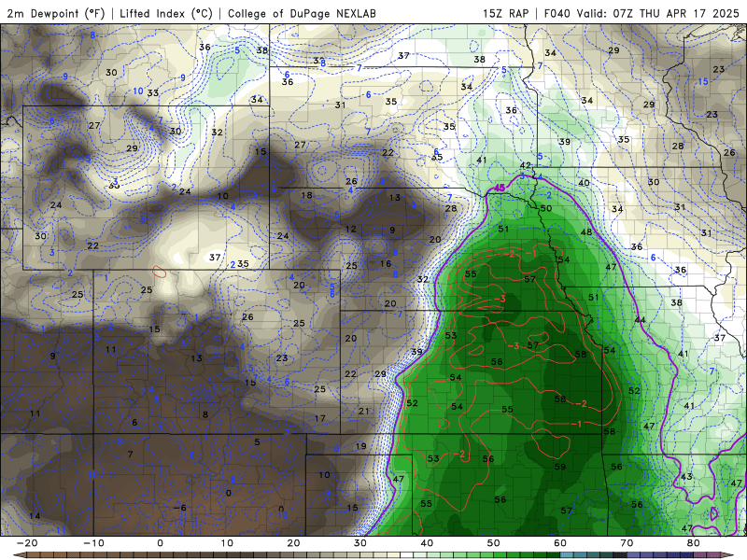Viewport: 747px width, 560px height.
Task: Click the '16' dewpoint value on the map
Action: point(386,264)
